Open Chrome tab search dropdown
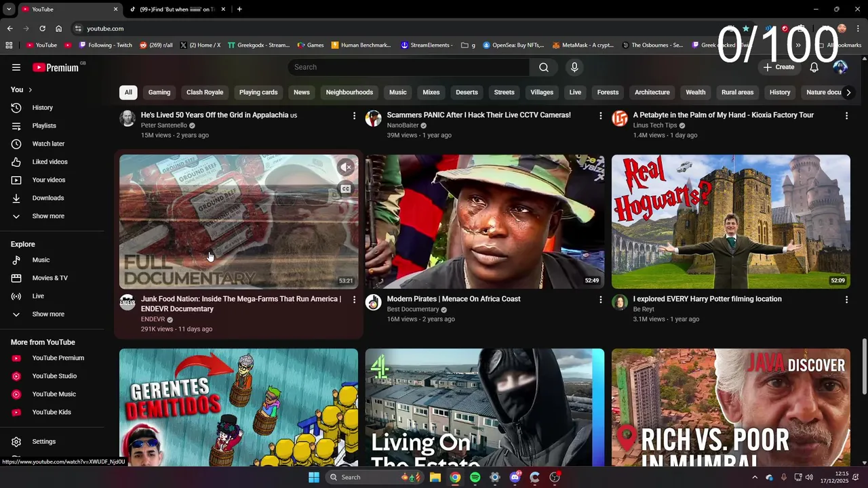868x488 pixels. pyautogui.click(x=9, y=9)
